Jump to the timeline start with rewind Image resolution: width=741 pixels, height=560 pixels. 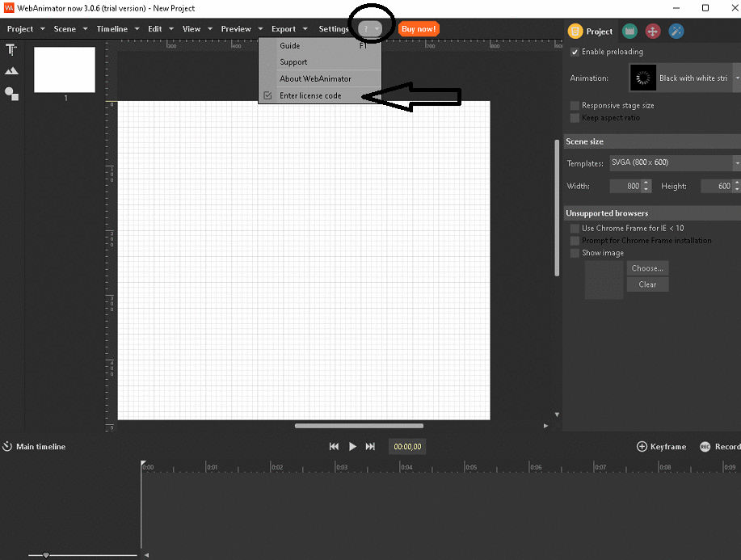(334, 446)
